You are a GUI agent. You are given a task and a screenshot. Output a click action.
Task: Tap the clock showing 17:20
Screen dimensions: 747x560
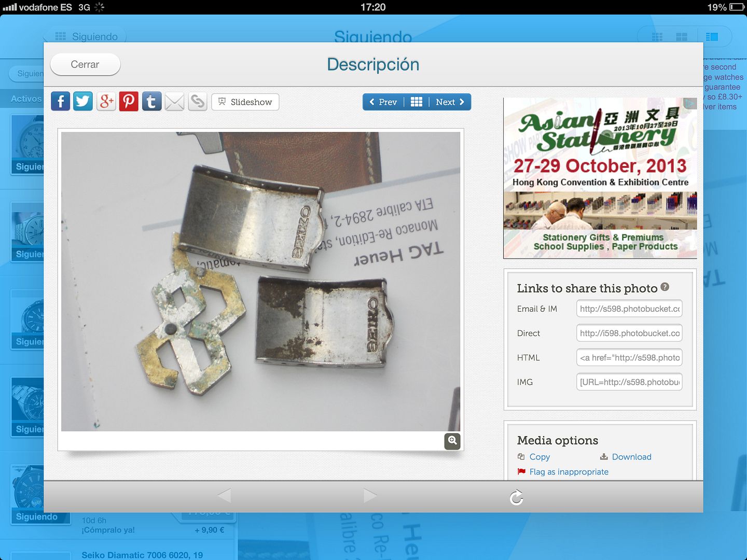(x=373, y=7)
